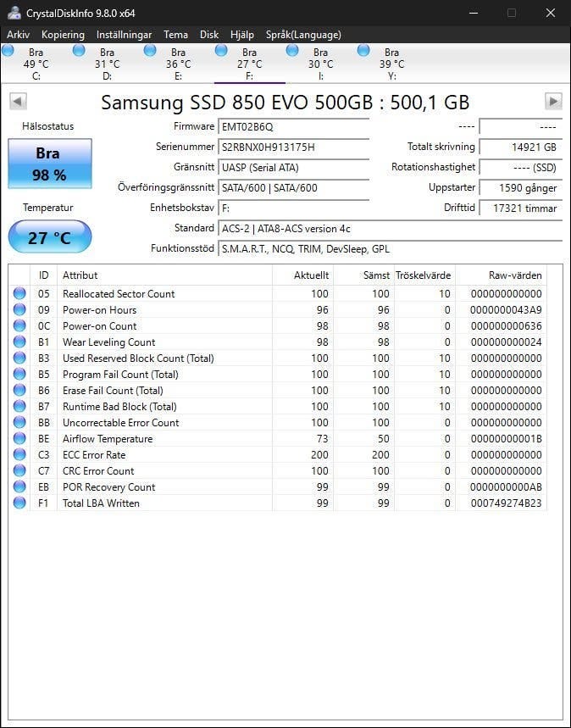571x728 pixels.
Task: Click the disk title Samsung SSD 850 EVO
Action: point(285,103)
